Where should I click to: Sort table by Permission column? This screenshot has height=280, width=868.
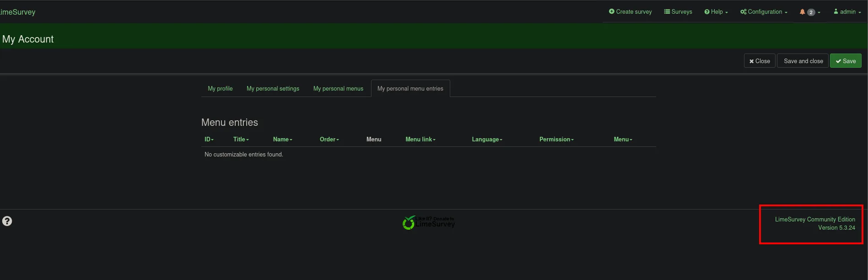coord(556,140)
